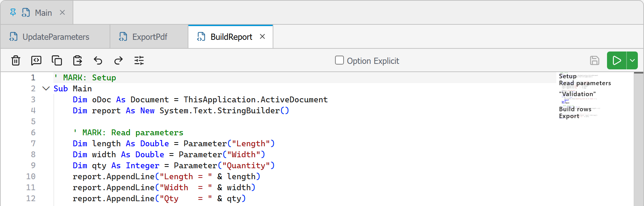Close the Main tab
This screenshot has height=206, width=644.
62,13
